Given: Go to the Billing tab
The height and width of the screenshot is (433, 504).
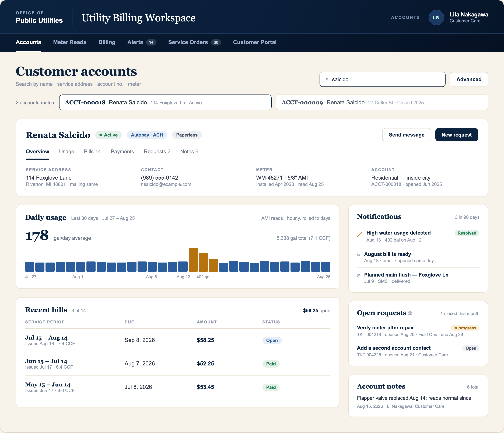Looking at the screenshot, I should (x=107, y=42).
